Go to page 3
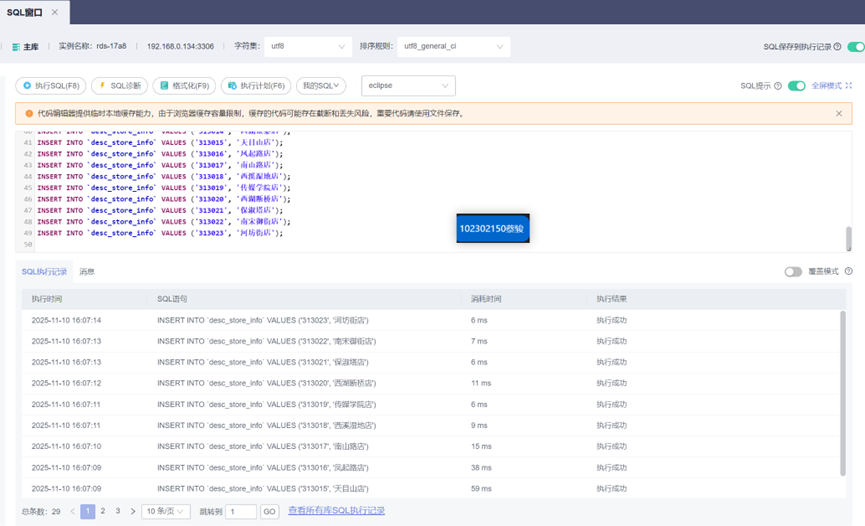865x526 pixels. coord(118,512)
